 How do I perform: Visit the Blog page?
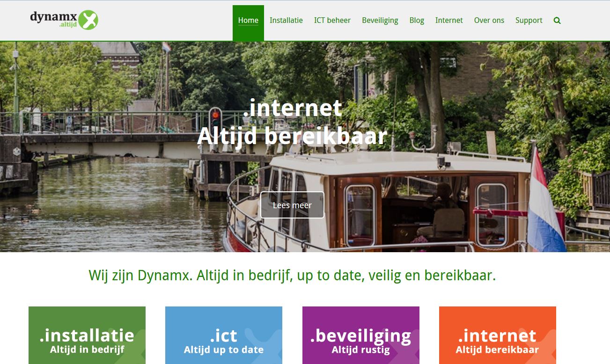(417, 21)
